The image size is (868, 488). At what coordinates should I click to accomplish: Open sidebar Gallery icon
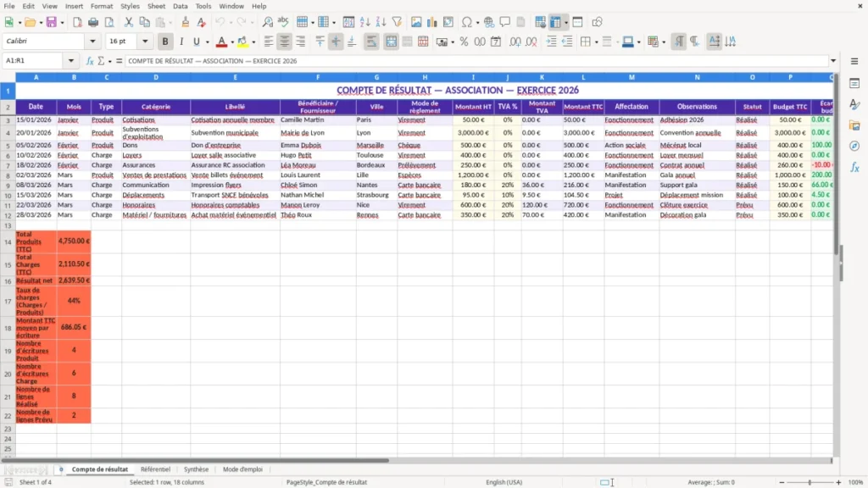854,125
